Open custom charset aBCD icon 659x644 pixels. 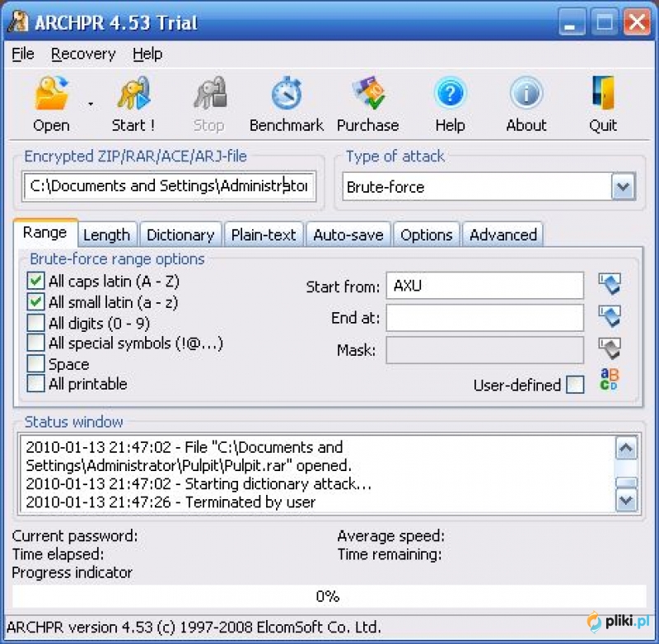(610, 380)
